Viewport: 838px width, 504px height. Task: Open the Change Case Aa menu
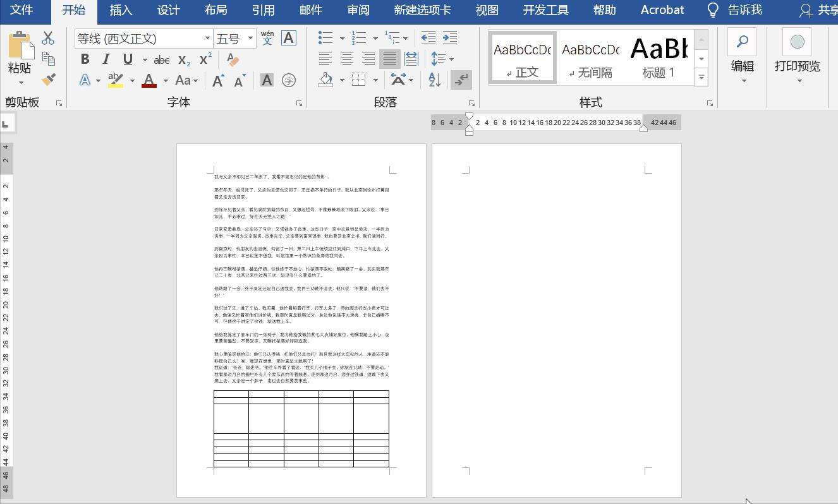(x=186, y=80)
